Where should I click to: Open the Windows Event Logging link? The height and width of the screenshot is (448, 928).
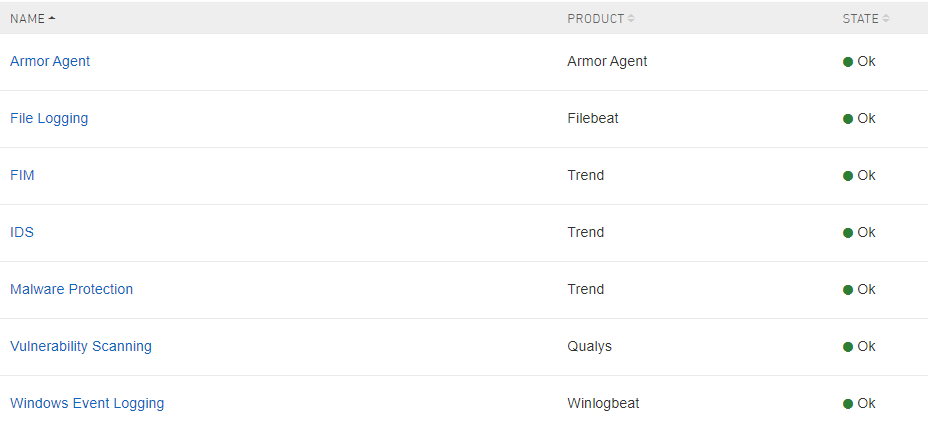[x=87, y=404]
